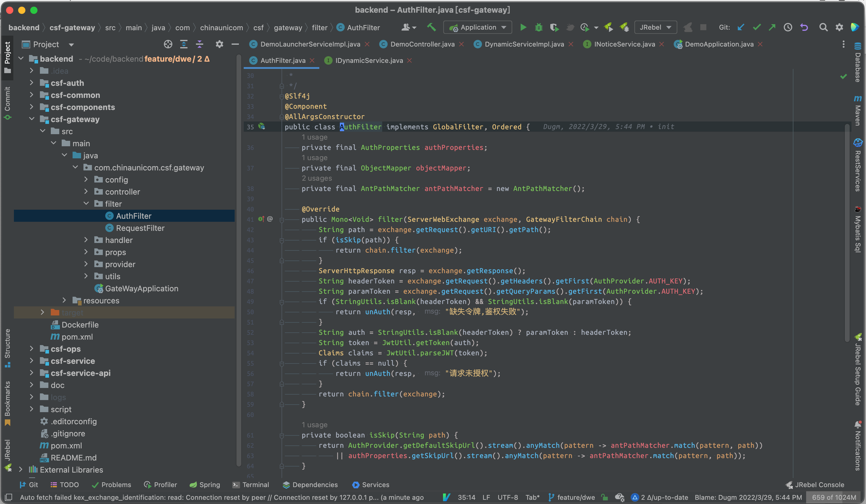Click the memory indicator 659 of 1024M

[x=834, y=497]
